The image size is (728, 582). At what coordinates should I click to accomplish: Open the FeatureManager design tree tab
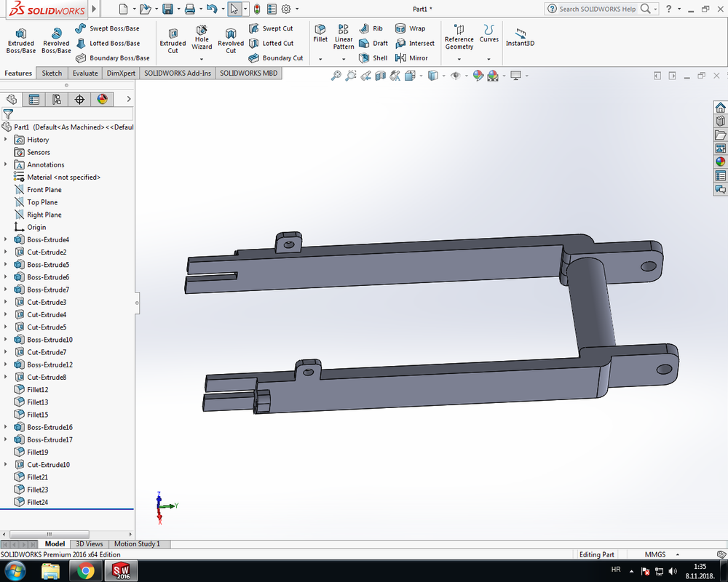pyautogui.click(x=12, y=100)
